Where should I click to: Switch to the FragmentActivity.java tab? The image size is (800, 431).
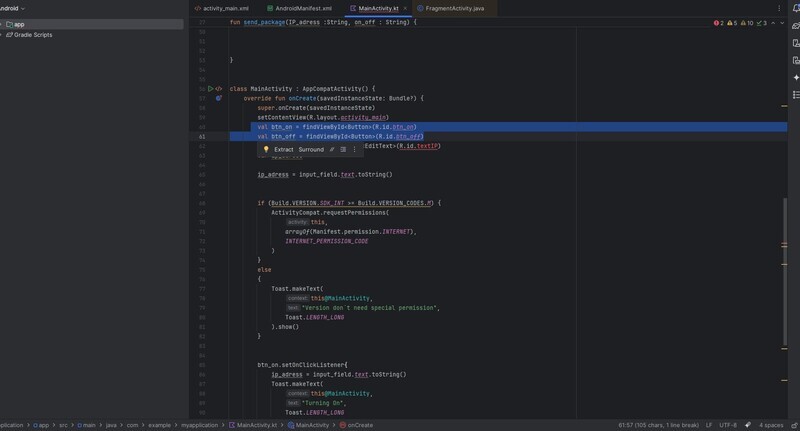451,8
